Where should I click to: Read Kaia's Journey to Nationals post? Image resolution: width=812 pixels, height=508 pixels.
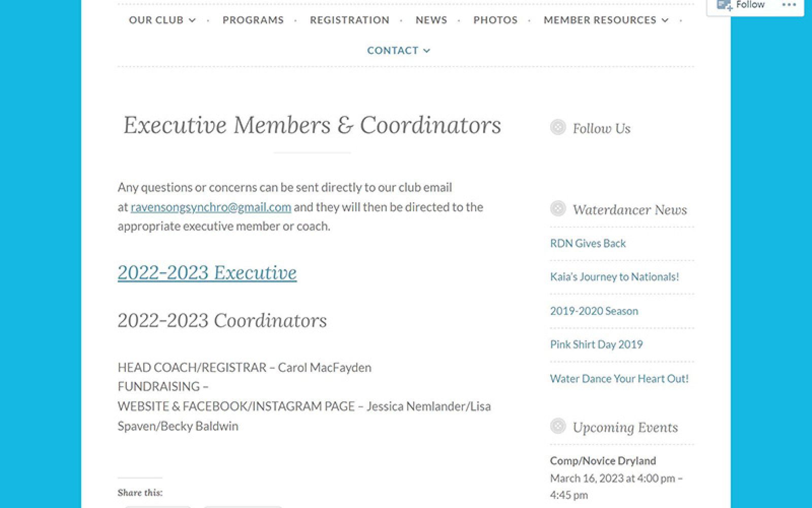[x=614, y=277]
